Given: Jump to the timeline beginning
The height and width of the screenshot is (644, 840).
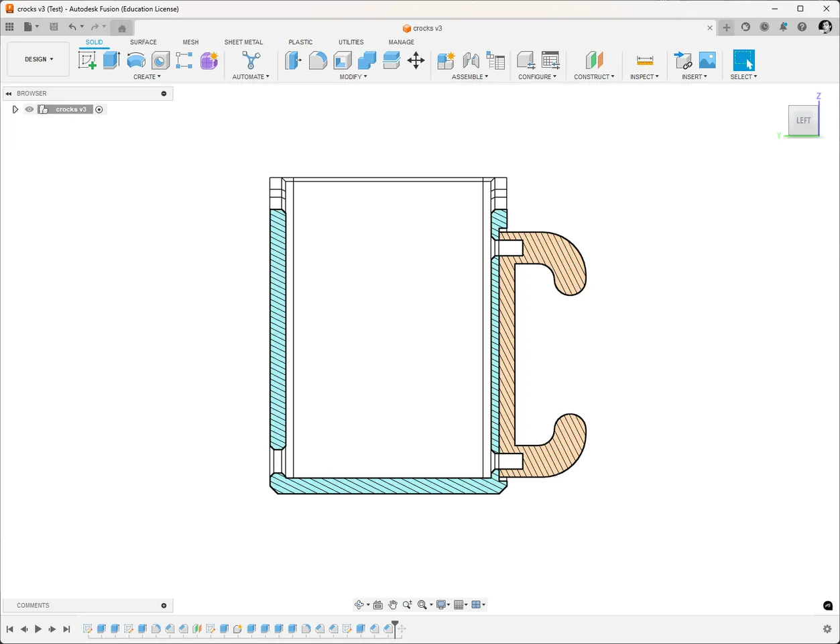Looking at the screenshot, I should 10,629.
